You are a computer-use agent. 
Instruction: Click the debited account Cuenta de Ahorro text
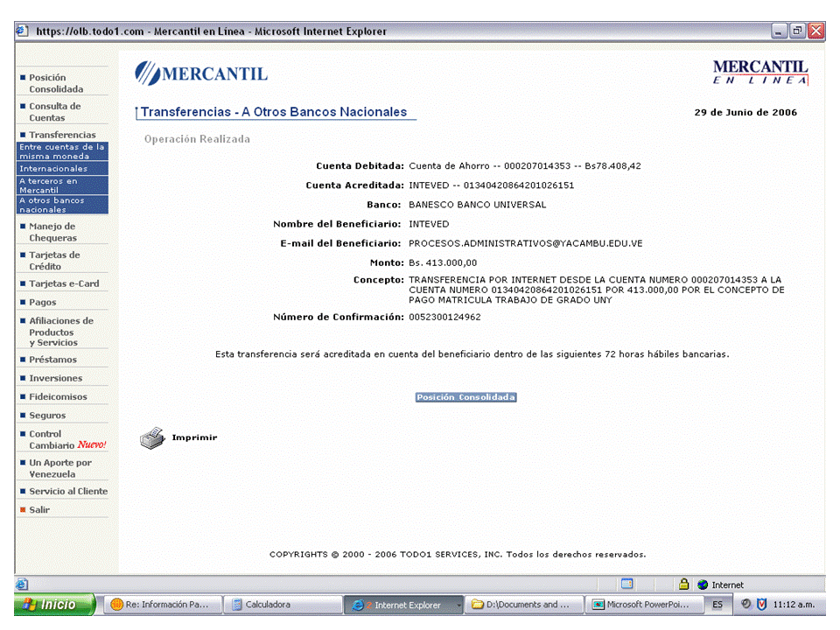pos(524,166)
